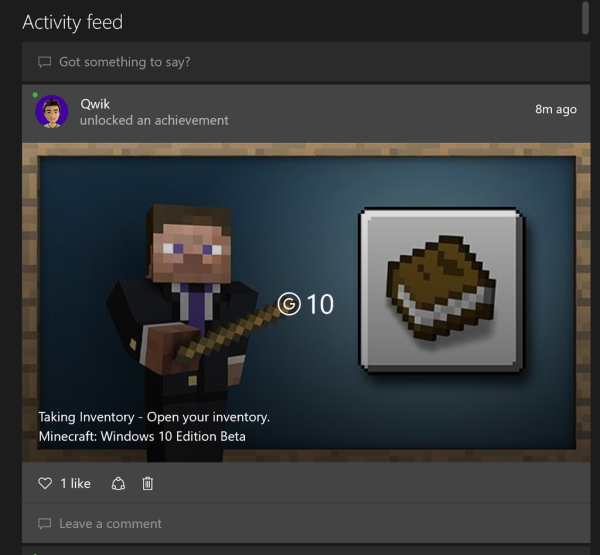Click the speech bubble icon beside 'Got something to say?'
The width and height of the screenshot is (600, 555).
coord(44,62)
